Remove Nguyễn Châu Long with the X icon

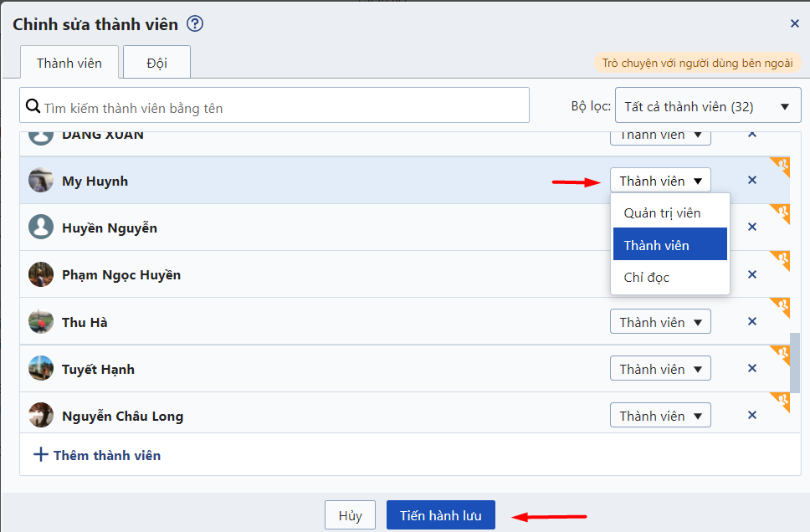point(752,415)
